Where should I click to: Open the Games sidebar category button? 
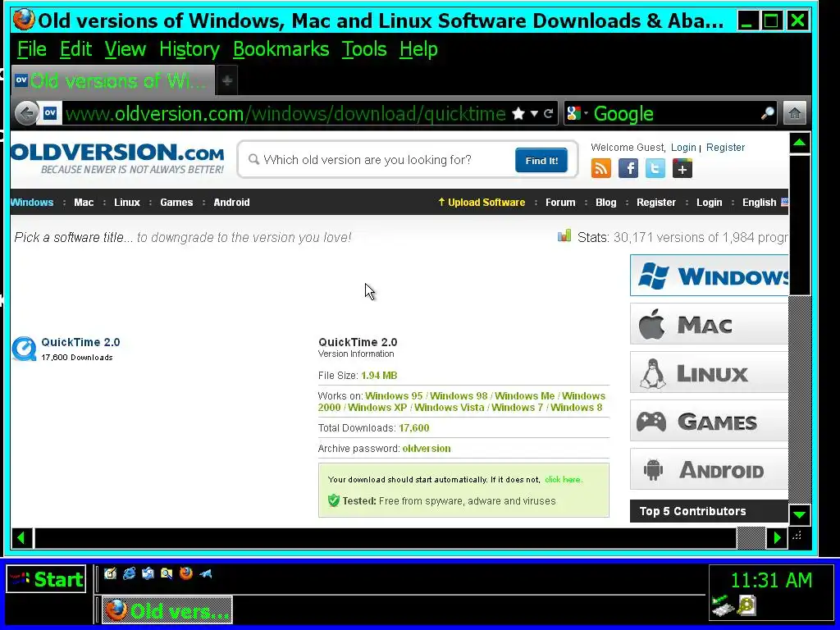coord(710,421)
